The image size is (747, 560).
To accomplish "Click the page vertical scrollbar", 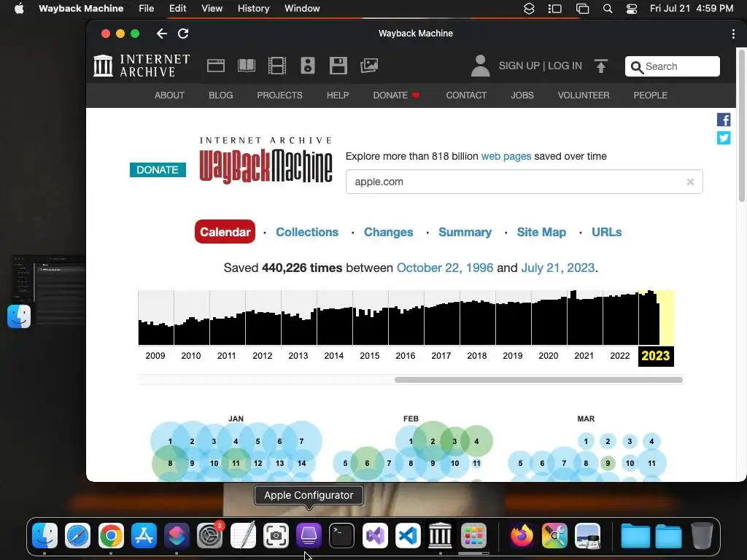I will 742,126.
